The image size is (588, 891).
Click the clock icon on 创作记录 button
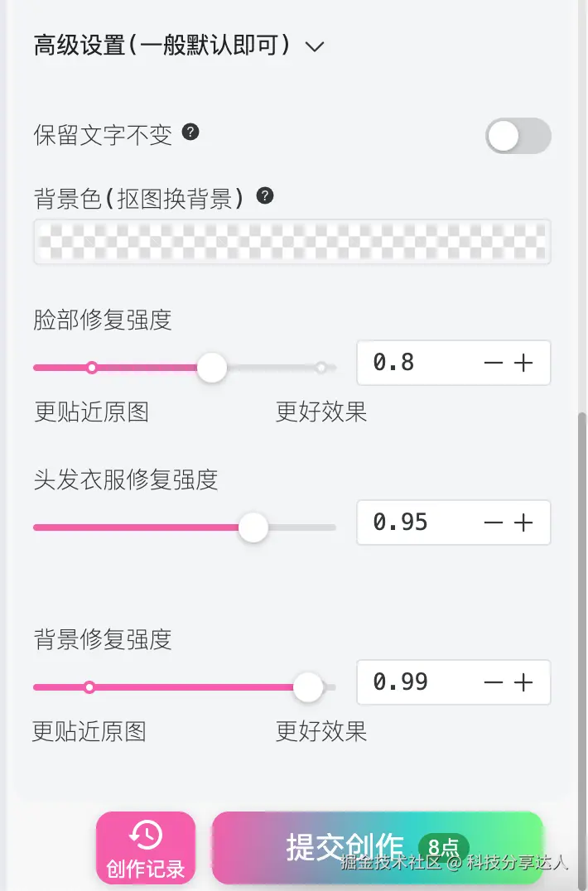tap(146, 832)
